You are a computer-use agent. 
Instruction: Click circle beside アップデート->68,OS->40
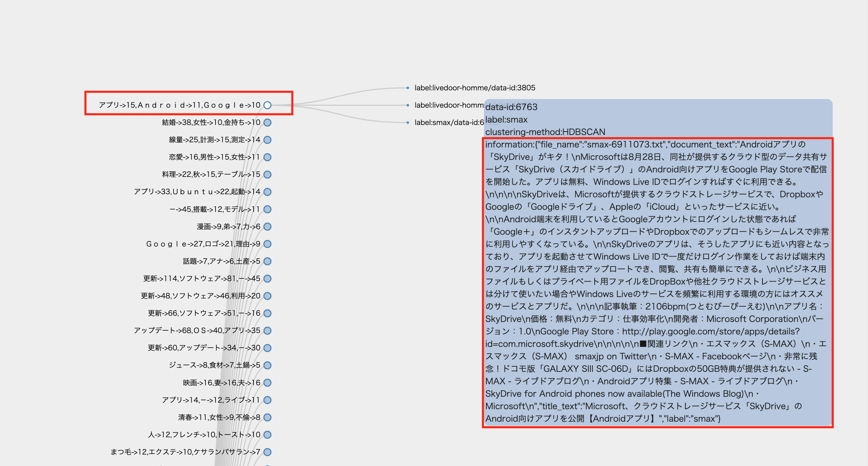coord(267,331)
